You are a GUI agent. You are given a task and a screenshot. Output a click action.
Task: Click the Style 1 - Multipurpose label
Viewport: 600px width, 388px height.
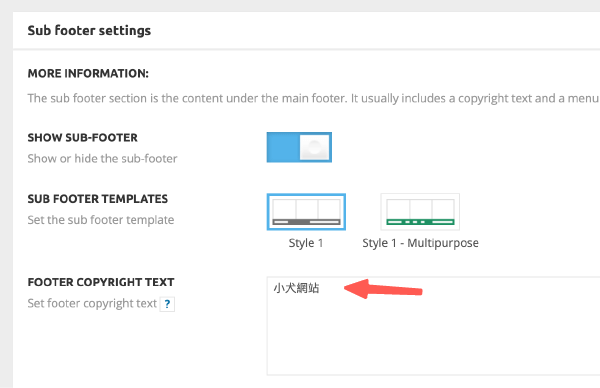click(x=420, y=243)
